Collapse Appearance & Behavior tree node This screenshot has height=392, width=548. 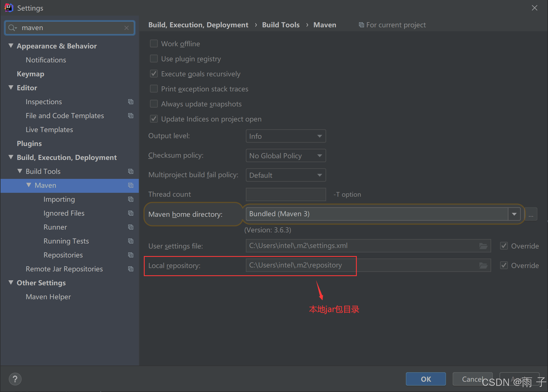pos(11,46)
